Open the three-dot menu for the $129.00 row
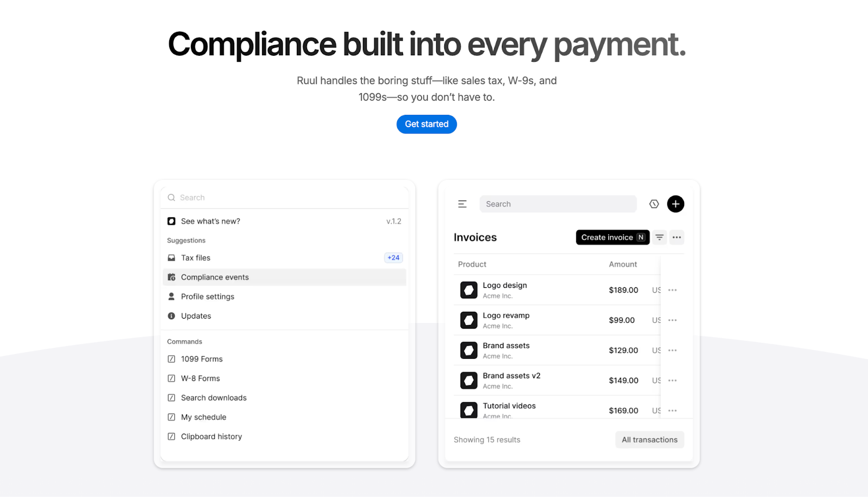 point(673,350)
